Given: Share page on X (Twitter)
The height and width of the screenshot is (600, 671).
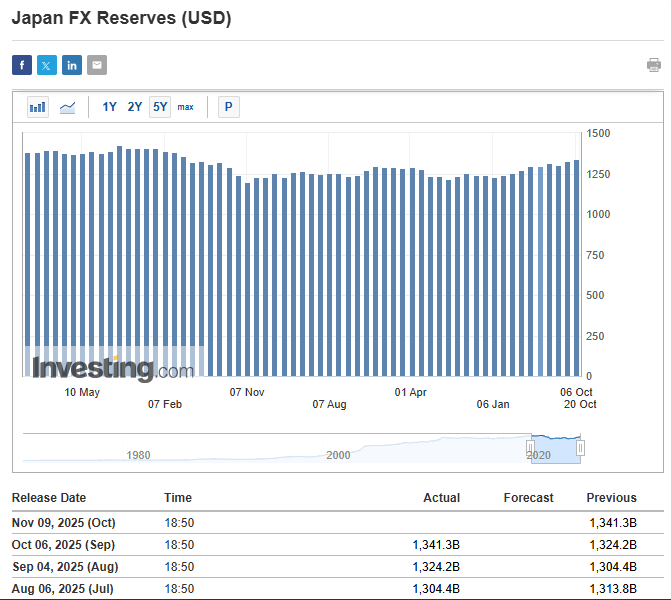Looking at the screenshot, I should pos(47,65).
